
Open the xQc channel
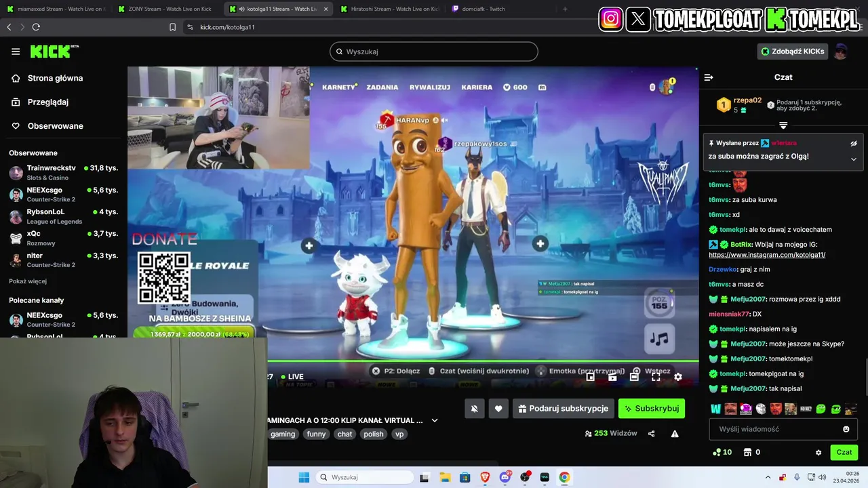click(64, 238)
